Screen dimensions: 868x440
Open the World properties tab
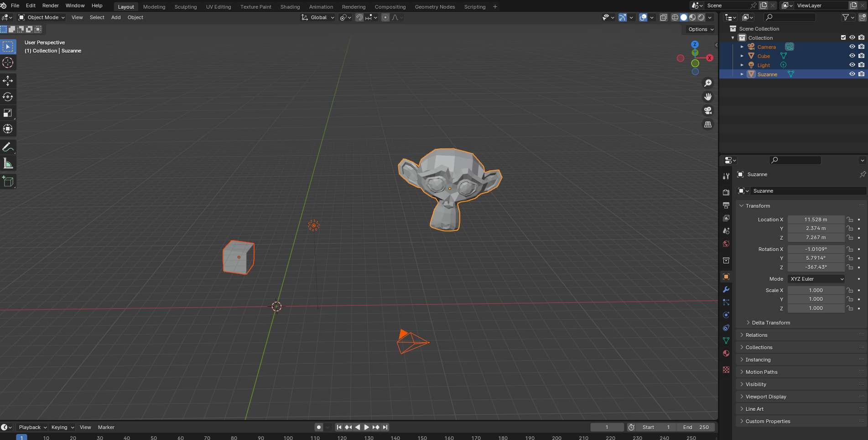[x=726, y=244]
